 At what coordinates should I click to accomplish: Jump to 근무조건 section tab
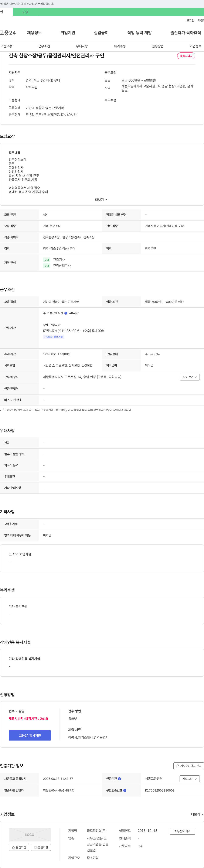(x=44, y=46)
